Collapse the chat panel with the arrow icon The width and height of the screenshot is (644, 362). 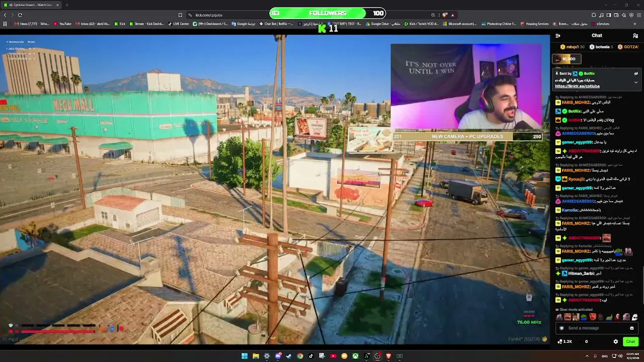(558, 36)
